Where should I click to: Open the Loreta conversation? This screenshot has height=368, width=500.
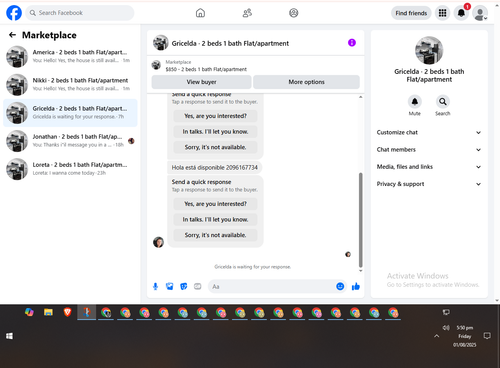[x=70, y=169]
